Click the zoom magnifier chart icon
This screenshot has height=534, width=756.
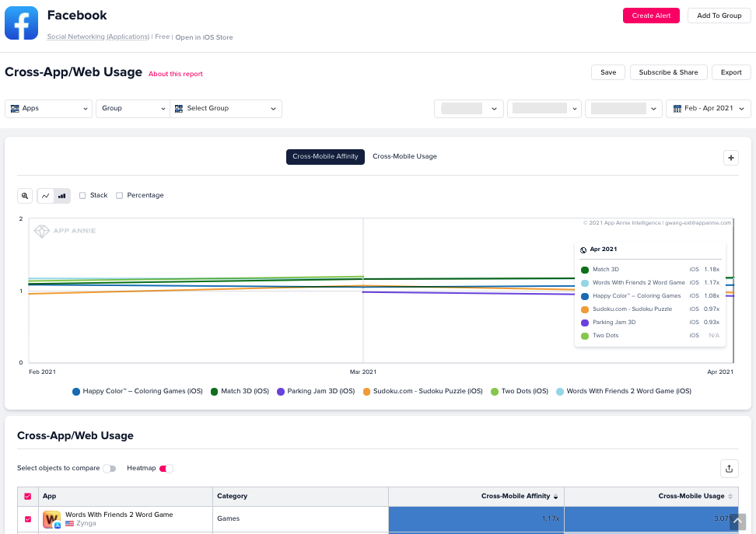pos(25,196)
